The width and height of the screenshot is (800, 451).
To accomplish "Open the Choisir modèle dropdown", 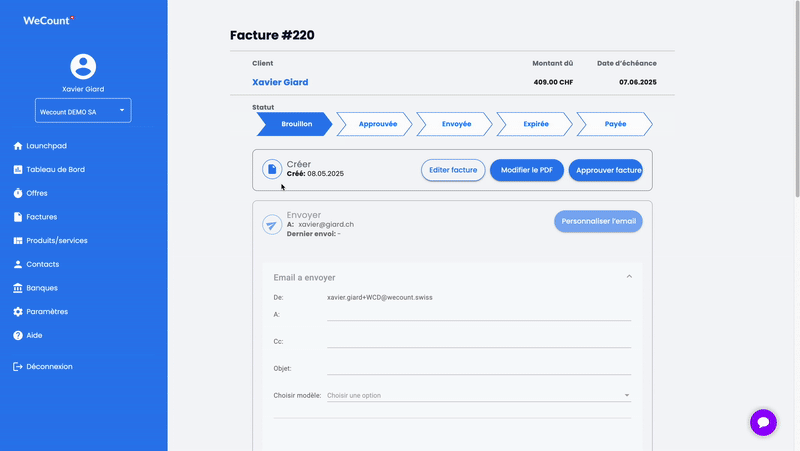I will coord(479,395).
